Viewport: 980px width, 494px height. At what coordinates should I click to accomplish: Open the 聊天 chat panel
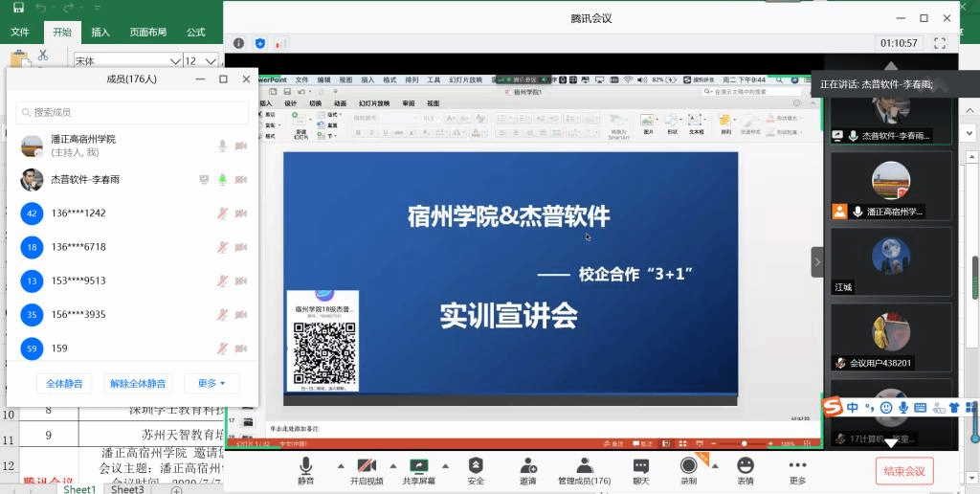pos(640,465)
